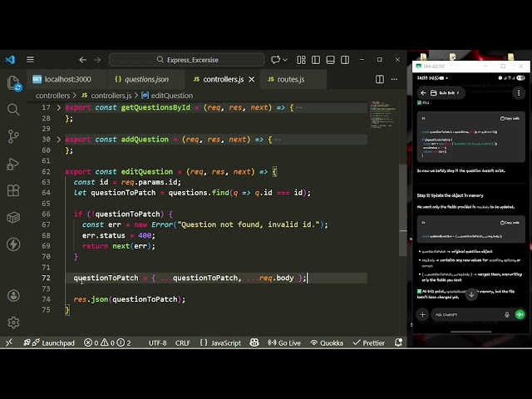532x399 pixels.
Task: Open the Accounts menu
Action: pyautogui.click(x=13, y=296)
